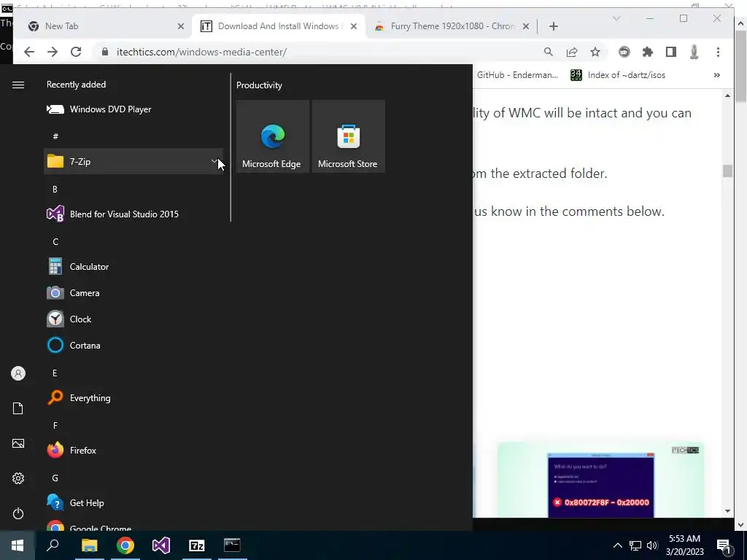747x560 pixels.
Task: Expand the Start menu hamburger button
Action: pyautogui.click(x=18, y=85)
